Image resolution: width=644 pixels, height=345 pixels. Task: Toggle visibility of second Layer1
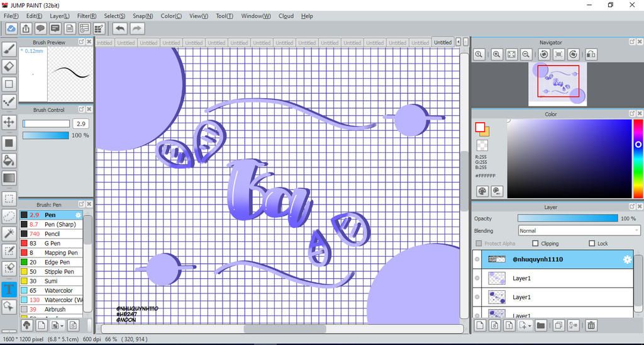pos(477,297)
